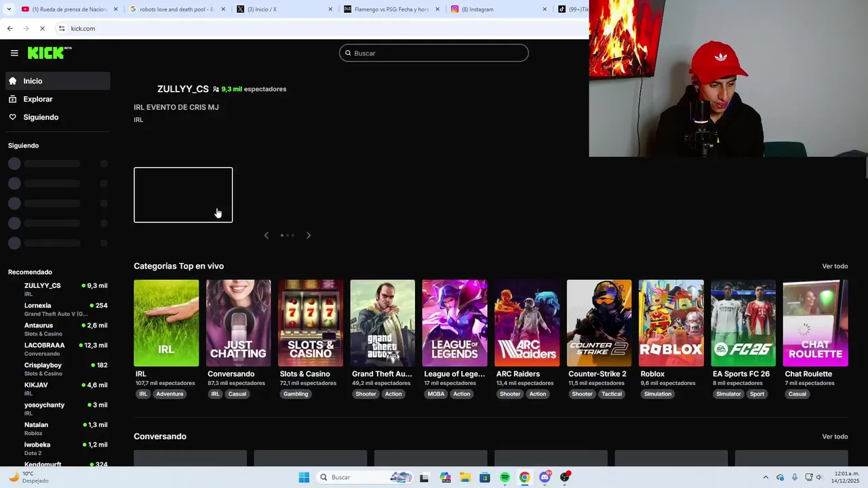Screen dimensions: 868x488
Task: Click the Adventure tag under IRL
Action: [170, 394]
